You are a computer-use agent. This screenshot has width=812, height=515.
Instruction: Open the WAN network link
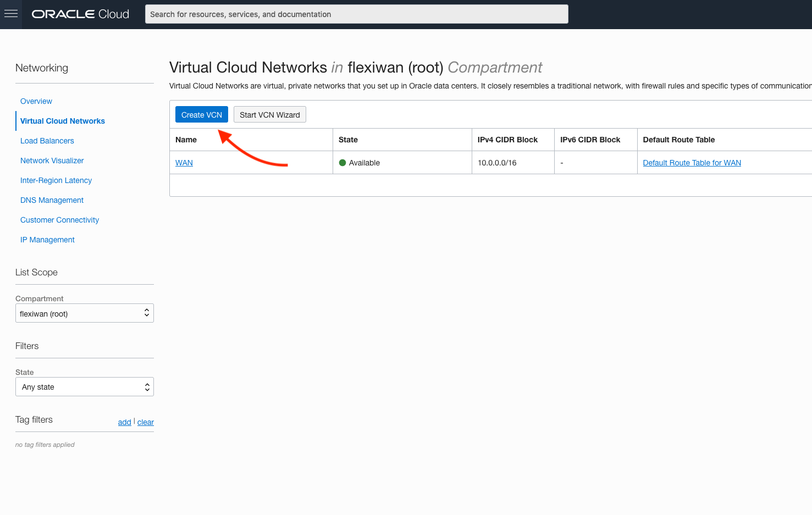(x=184, y=163)
